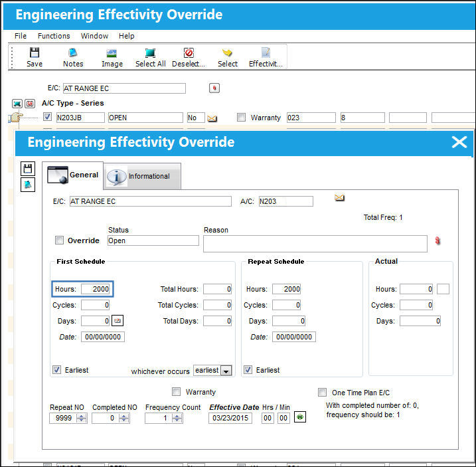The image size is (476, 467).
Task: Click the First Schedule Hours field
Action: pos(96,289)
